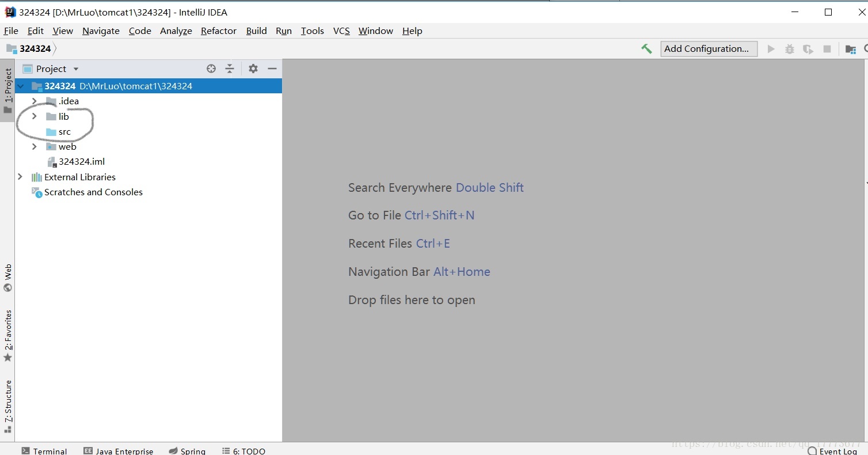The width and height of the screenshot is (868, 455).
Task: Click the External Libraries icon
Action: click(37, 177)
